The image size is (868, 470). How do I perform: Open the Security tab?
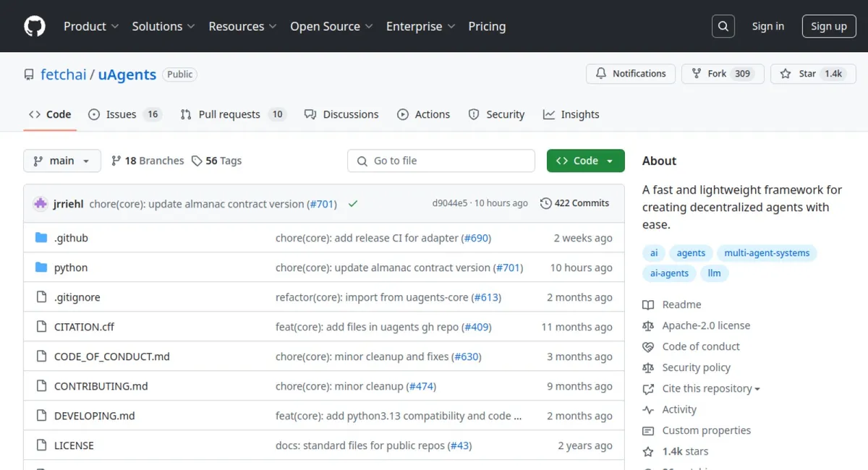pos(496,114)
